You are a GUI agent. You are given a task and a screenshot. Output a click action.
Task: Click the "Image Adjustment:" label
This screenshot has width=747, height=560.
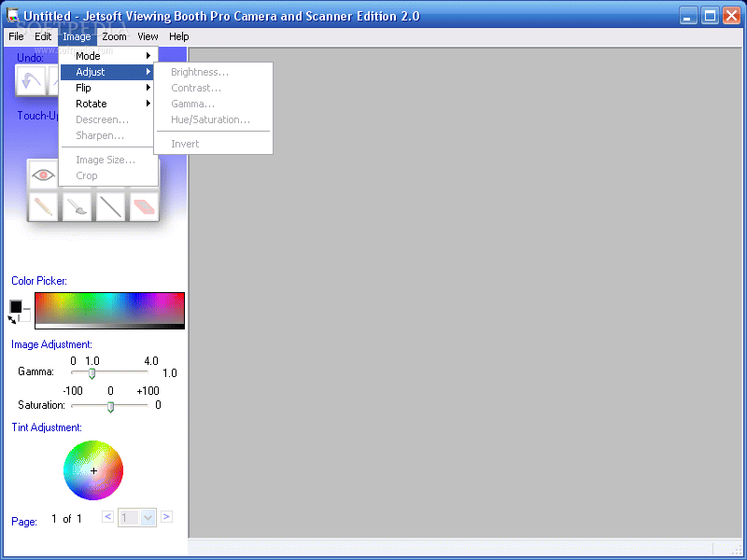point(51,344)
